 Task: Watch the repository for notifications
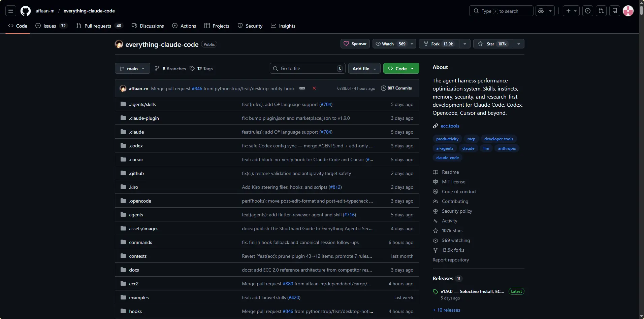pyautogui.click(x=391, y=44)
